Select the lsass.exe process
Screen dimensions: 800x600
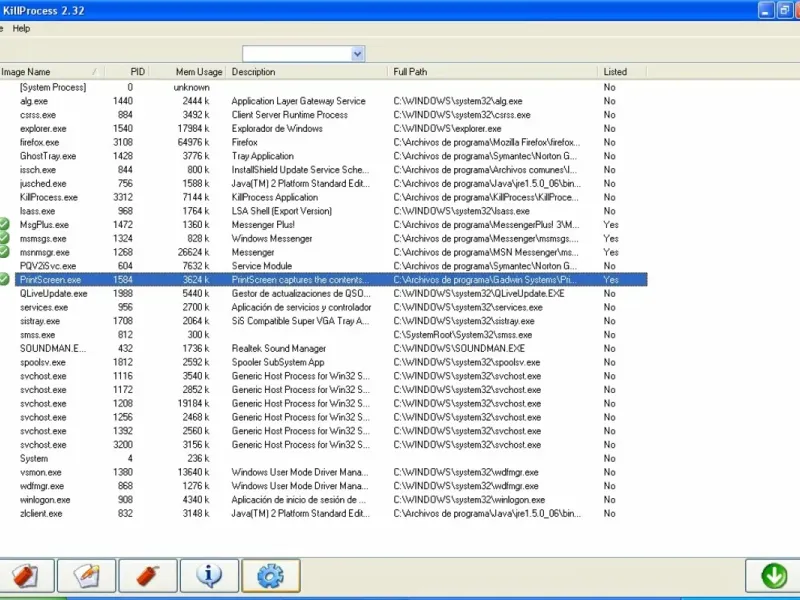[x=37, y=211]
